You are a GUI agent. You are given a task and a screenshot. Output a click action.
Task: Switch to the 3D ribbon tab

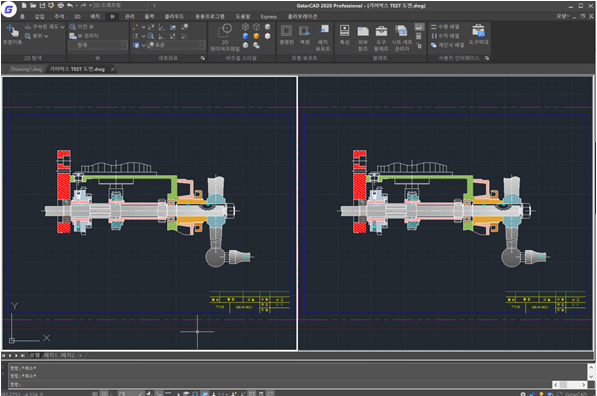click(77, 16)
